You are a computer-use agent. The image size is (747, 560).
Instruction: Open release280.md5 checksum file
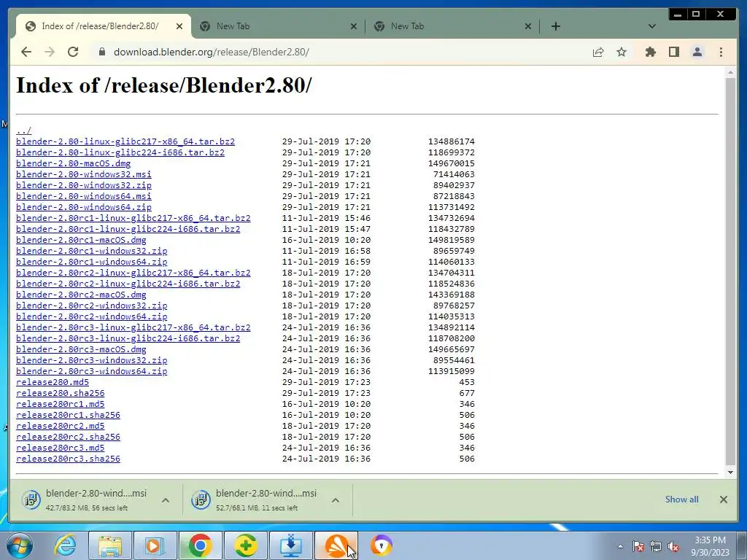(x=53, y=382)
